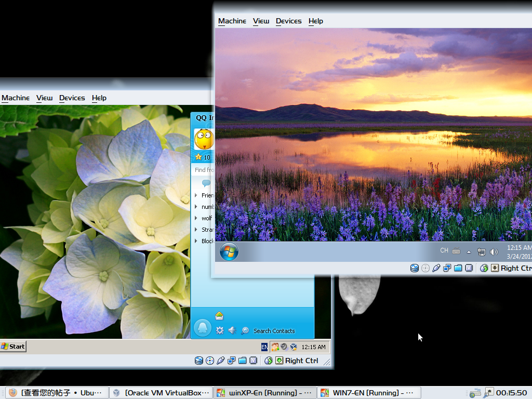This screenshot has width=532, height=399.
Task: Click Right Ctrl host key label in WIN7 VM
Action: [x=516, y=269]
